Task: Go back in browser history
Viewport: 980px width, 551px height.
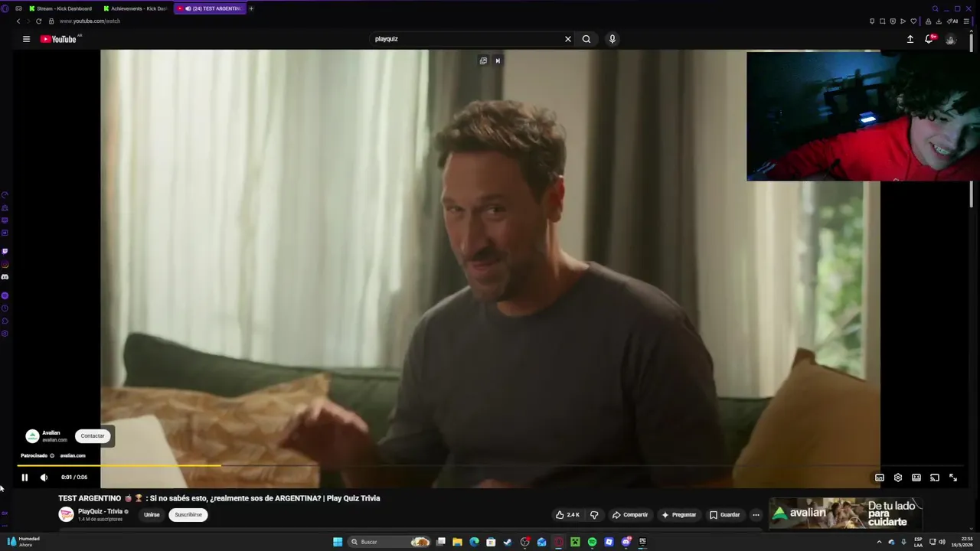Action: pos(18,21)
